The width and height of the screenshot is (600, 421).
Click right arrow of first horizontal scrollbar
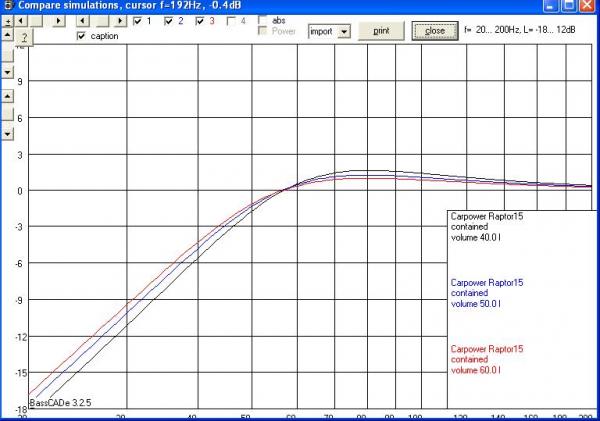coord(59,20)
